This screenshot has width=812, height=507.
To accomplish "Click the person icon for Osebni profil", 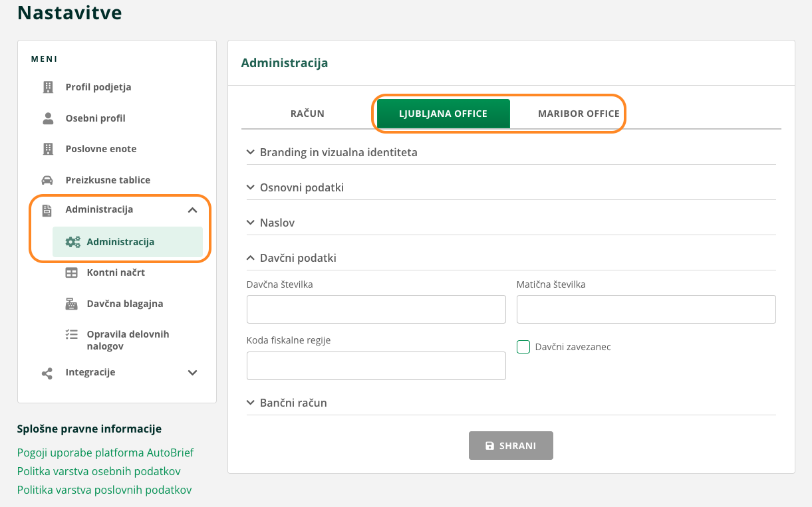I will [x=48, y=118].
